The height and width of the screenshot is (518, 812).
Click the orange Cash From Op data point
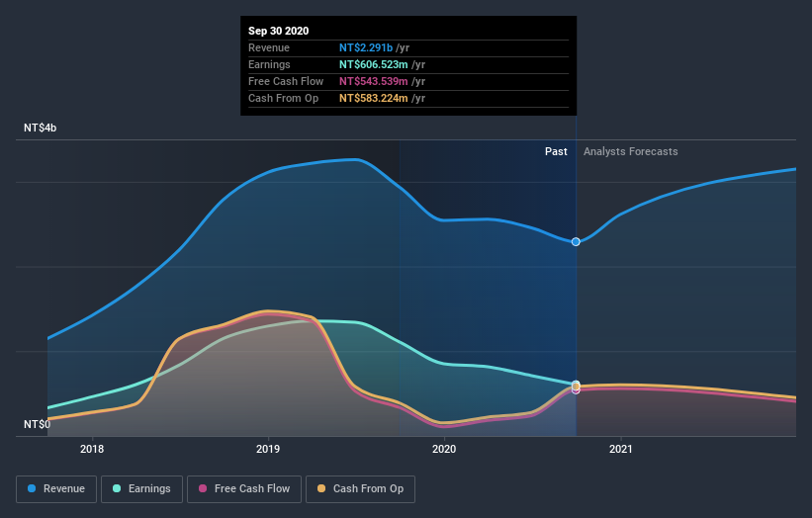(x=576, y=387)
